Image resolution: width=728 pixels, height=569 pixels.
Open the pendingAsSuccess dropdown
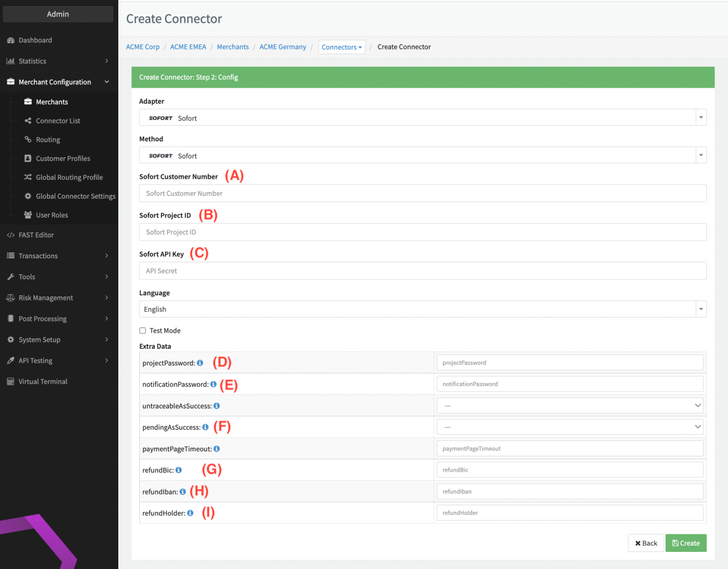[x=569, y=427]
